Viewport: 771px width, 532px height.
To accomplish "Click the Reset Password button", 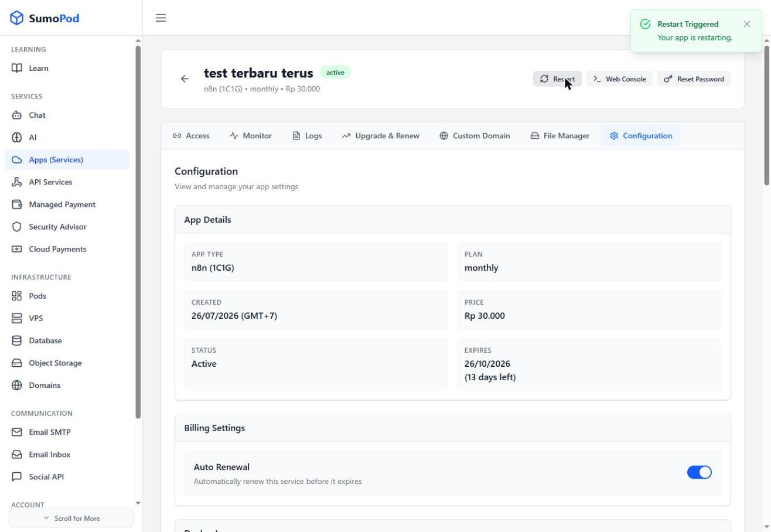I will point(694,79).
